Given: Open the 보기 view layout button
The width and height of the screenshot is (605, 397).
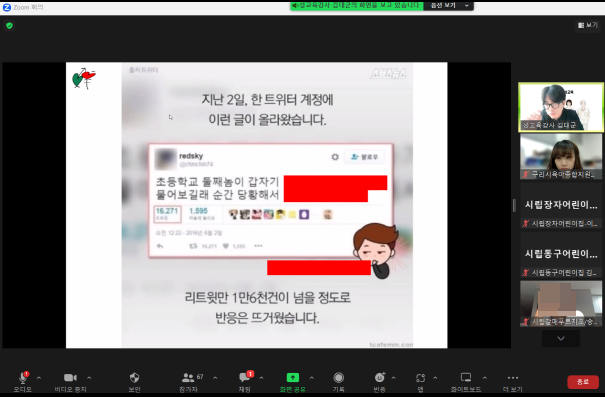Looking at the screenshot, I should [x=588, y=25].
